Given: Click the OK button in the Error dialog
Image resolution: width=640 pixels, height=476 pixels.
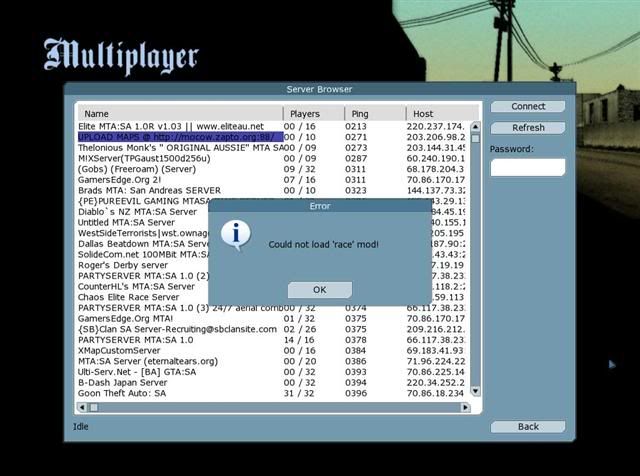Looking at the screenshot, I should point(319,289).
